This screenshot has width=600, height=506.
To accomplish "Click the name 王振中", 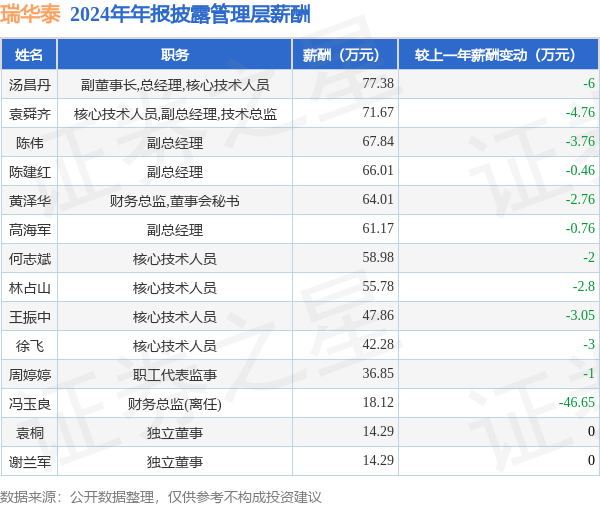I will pyautogui.click(x=30, y=317).
